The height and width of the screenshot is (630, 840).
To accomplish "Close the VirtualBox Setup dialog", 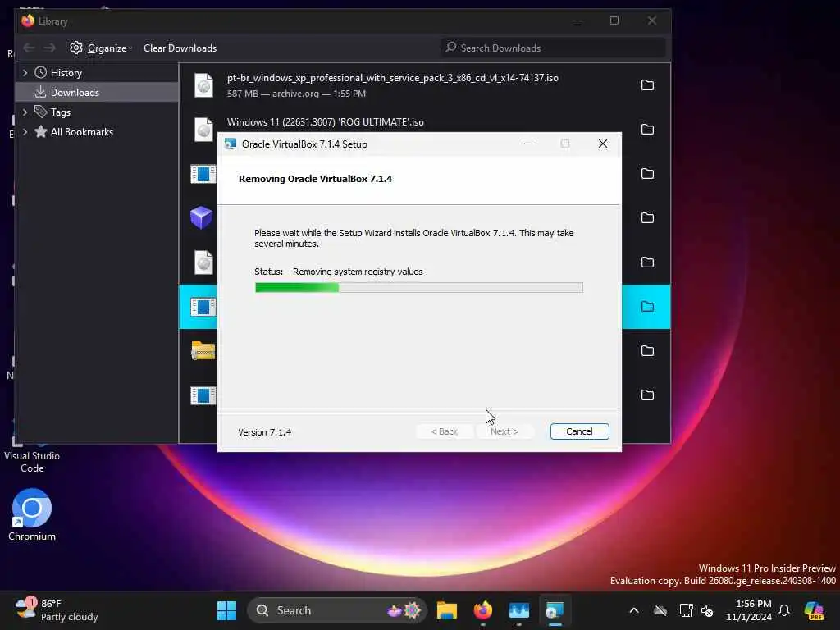I will [603, 144].
